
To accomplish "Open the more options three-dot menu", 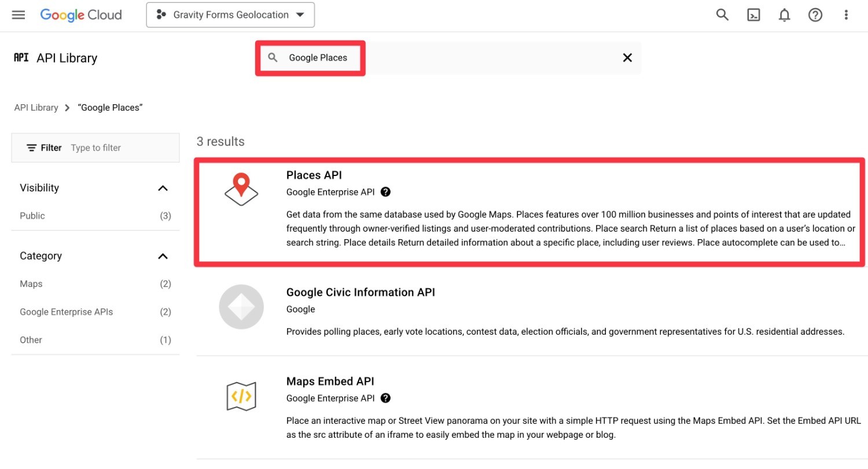I will point(845,14).
